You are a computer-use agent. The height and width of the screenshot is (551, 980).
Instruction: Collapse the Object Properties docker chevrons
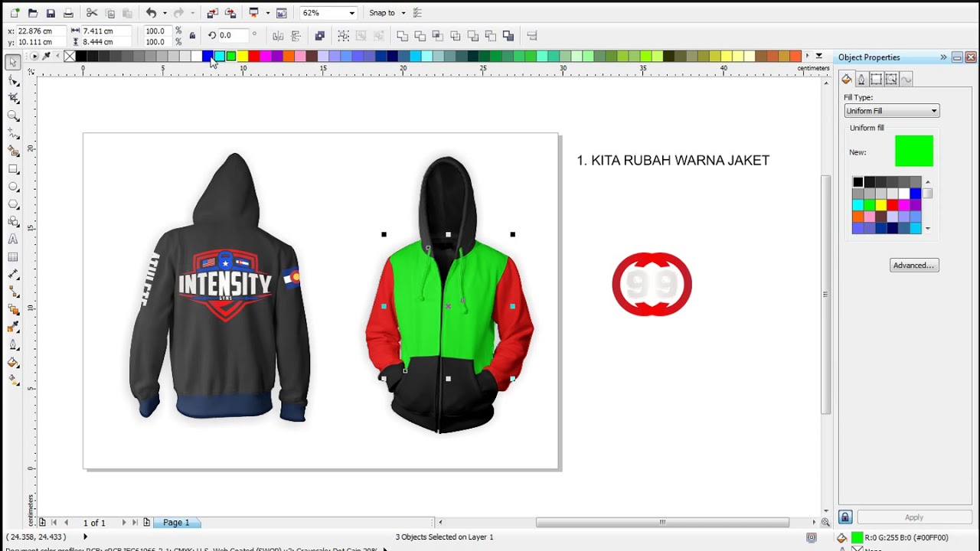coord(943,57)
